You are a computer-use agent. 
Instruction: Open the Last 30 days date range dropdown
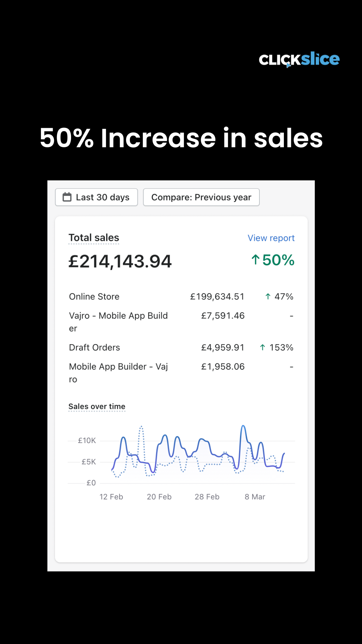pos(97,197)
